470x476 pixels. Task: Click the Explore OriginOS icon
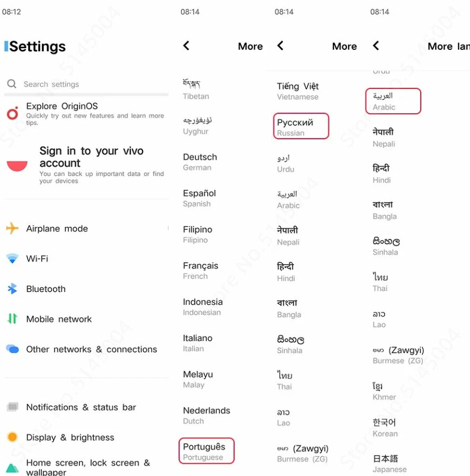tap(12, 113)
